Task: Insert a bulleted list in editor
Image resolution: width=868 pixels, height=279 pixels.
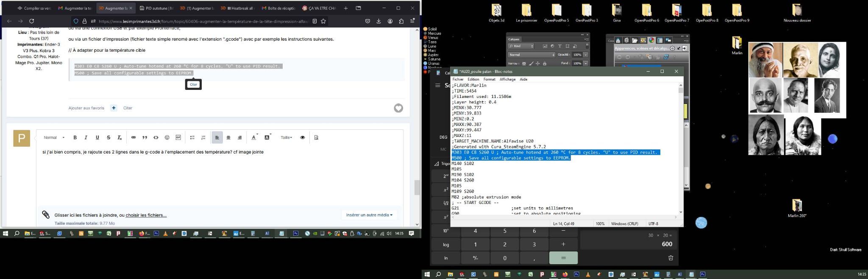Action: 192,137
